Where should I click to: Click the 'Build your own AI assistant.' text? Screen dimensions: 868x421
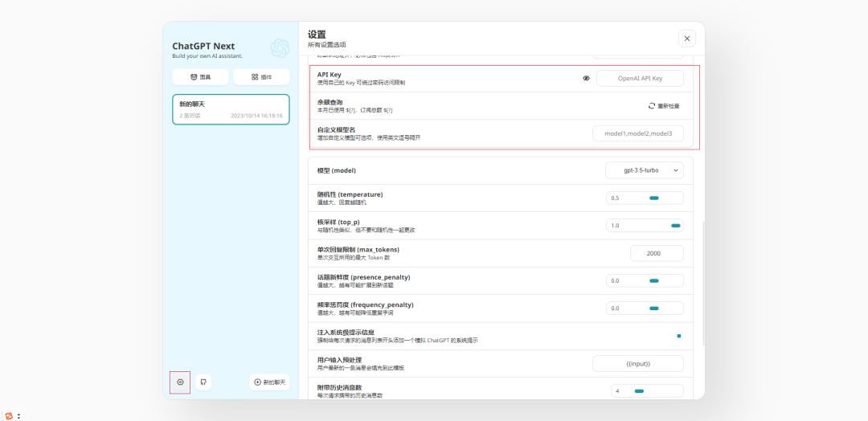(x=207, y=56)
